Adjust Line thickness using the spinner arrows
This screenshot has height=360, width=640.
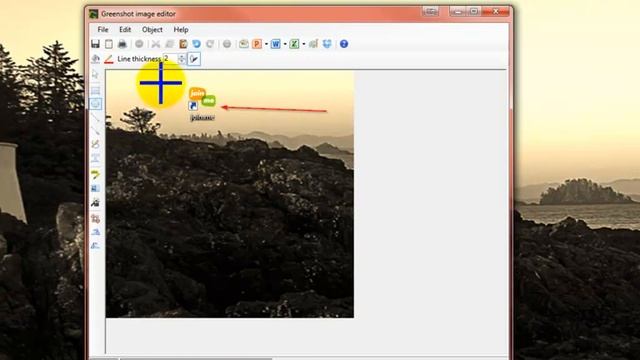pyautogui.click(x=182, y=59)
